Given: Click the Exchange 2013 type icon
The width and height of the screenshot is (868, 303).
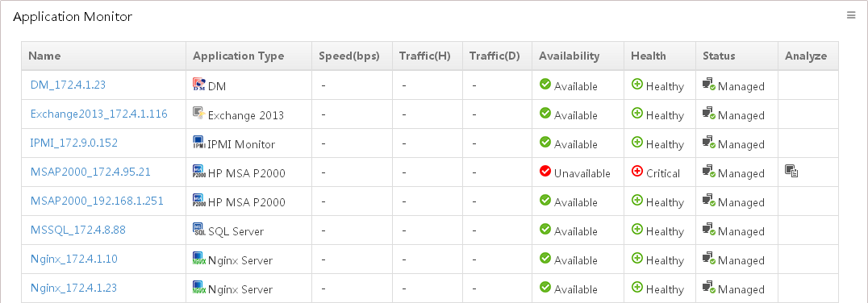Looking at the screenshot, I should [x=198, y=113].
